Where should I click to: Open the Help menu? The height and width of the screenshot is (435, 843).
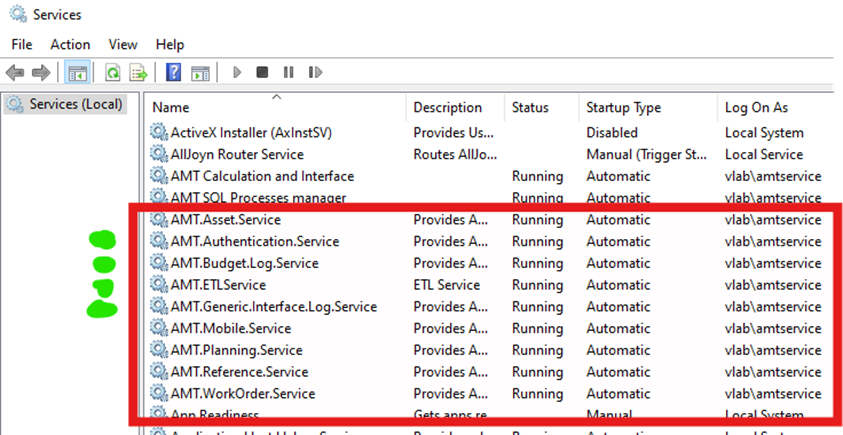170,44
